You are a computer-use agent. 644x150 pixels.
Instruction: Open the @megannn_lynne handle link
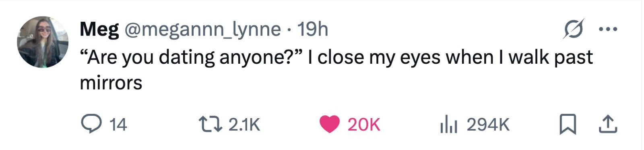pyautogui.click(x=203, y=29)
